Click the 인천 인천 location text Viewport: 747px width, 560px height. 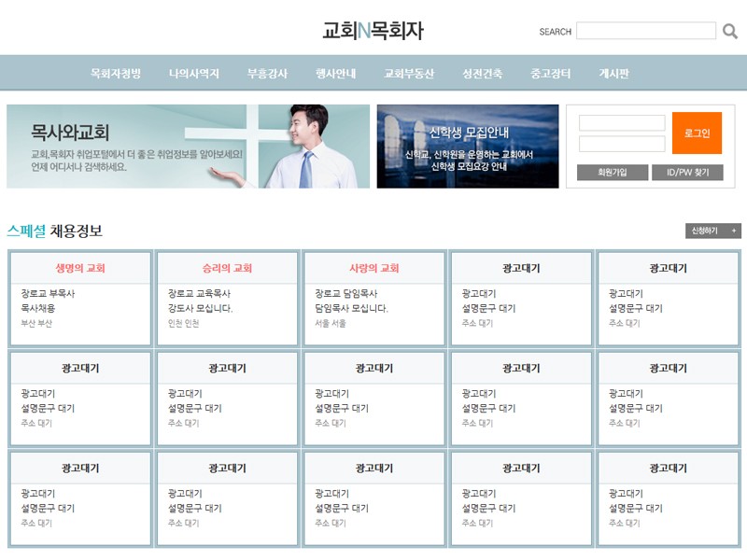point(183,323)
